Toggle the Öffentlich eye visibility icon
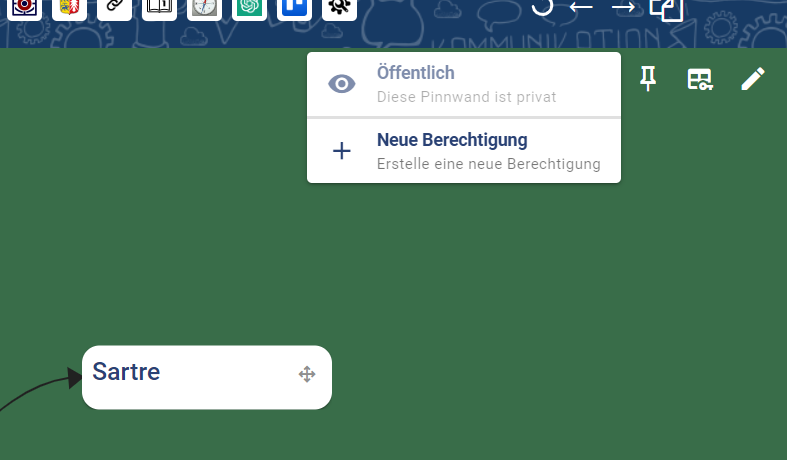The image size is (787, 460). (342, 84)
